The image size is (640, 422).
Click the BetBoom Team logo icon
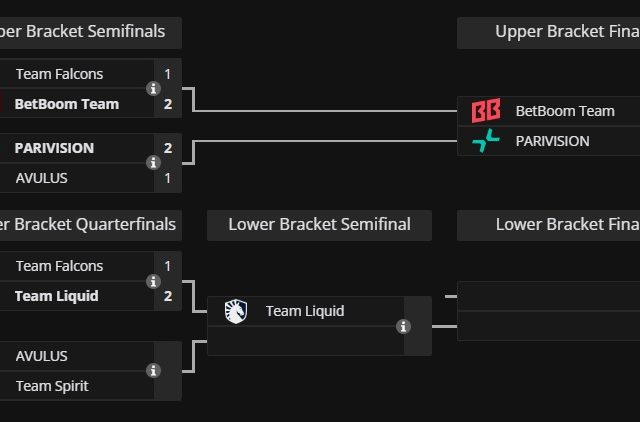485,111
